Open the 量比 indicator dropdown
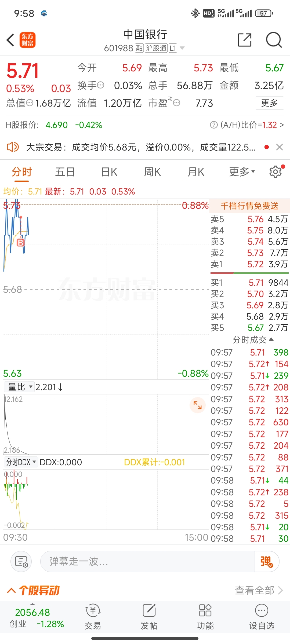This screenshot has height=644, width=290. pyautogui.click(x=19, y=387)
